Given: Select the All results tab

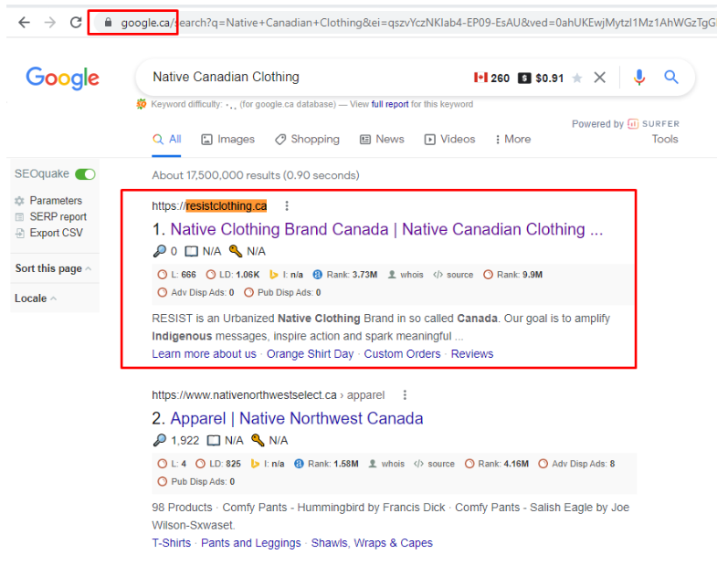Looking at the screenshot, I should pyautogui.click(x=167, y=139).
